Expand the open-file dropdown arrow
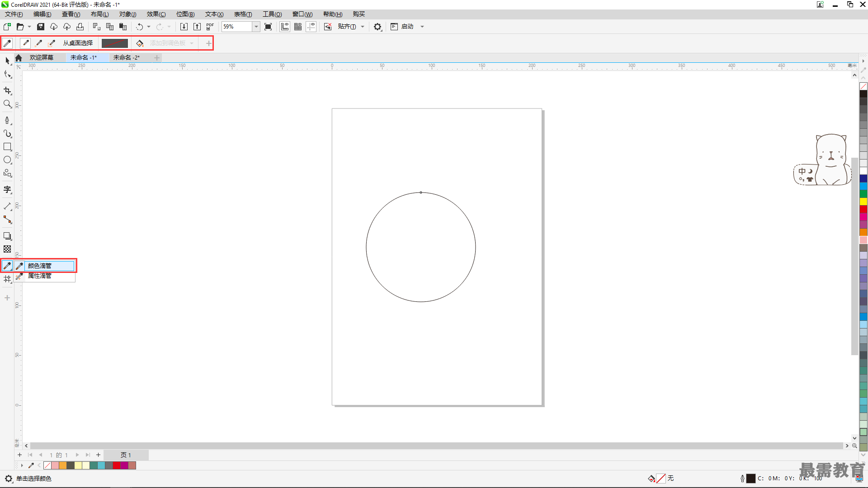 coord(29,27)
